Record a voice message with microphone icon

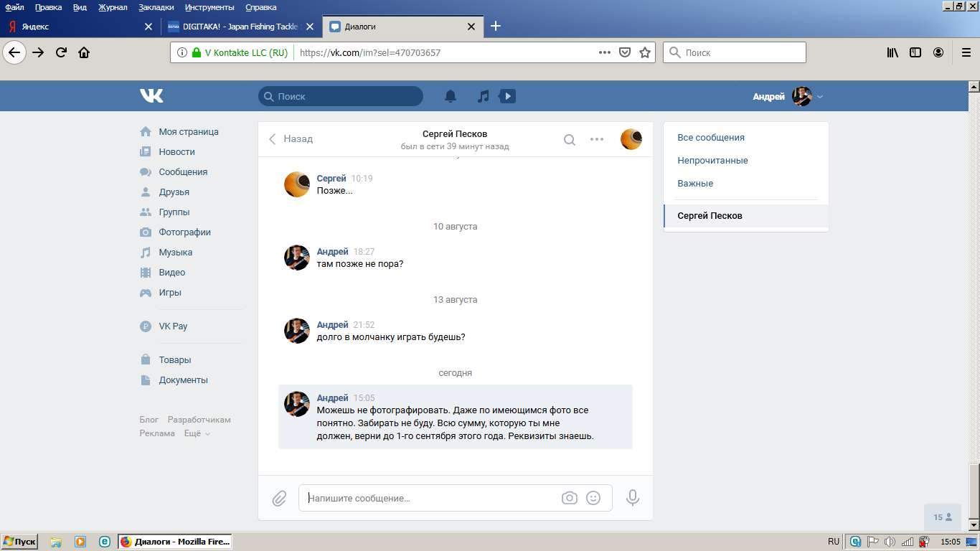[x=632, y=498]
